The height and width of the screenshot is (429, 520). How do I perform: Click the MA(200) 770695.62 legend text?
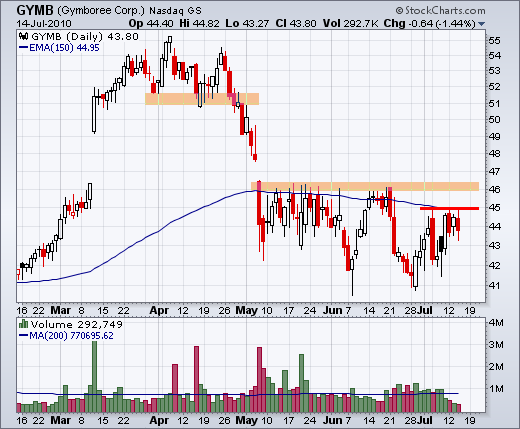coord(71,335)
